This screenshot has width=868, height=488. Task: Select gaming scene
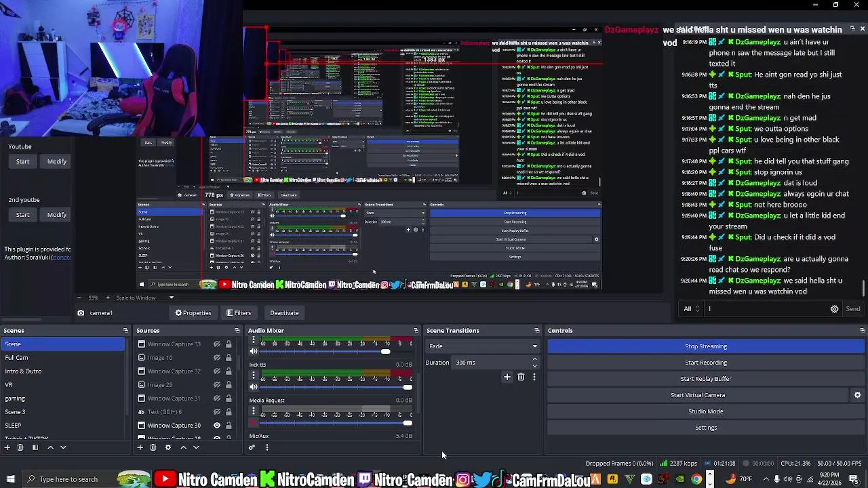point(63,399)
